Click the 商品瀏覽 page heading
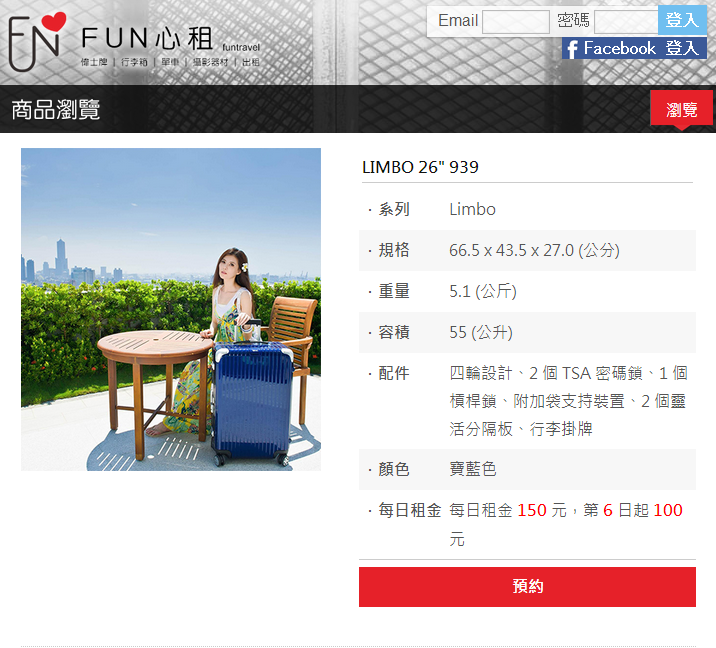The width and height of the screenshot is (716, 648). tap(55, 110)
